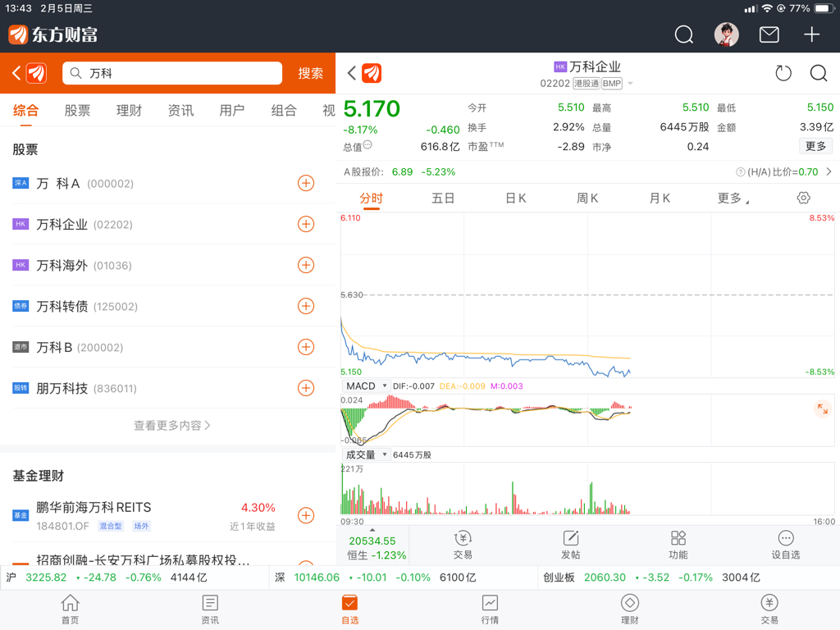This screenshot has width=840, height=630.
Task: Tap Eastmoney logo beside search back arrow
Action: [x=36, y=73]
